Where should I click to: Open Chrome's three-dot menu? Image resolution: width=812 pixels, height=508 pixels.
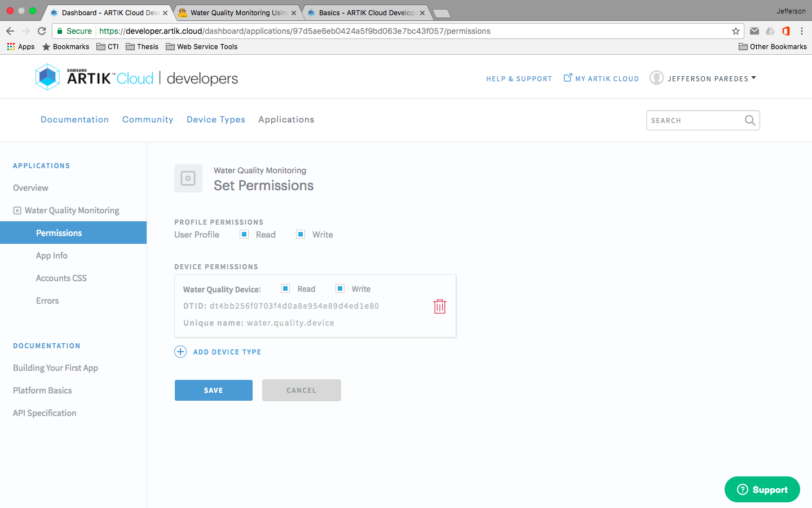tap(802, 31)
